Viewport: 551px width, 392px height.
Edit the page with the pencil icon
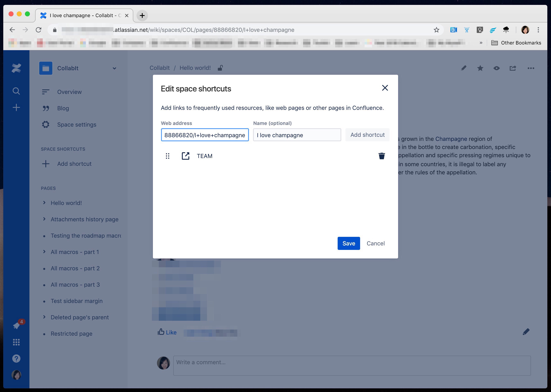463,68
